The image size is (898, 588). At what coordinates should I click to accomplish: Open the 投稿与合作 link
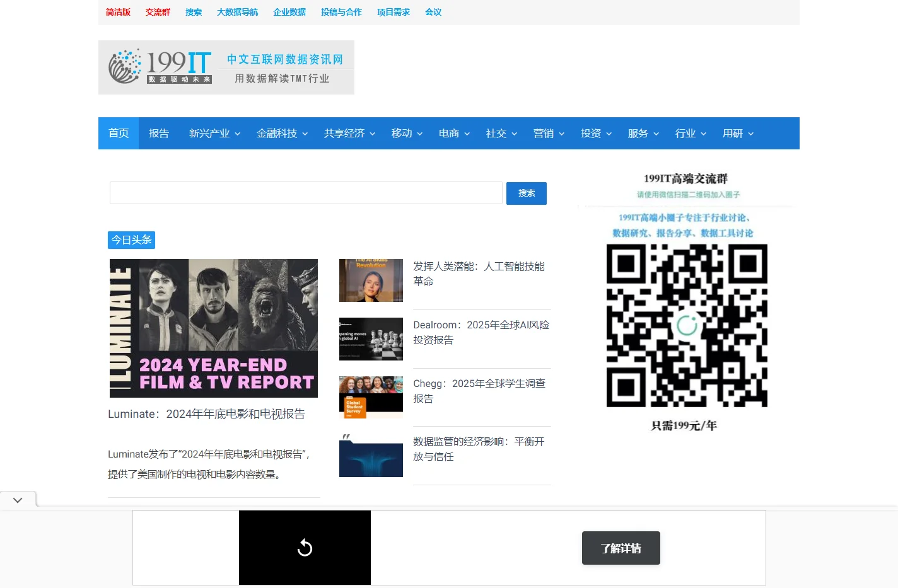(341, 12)
